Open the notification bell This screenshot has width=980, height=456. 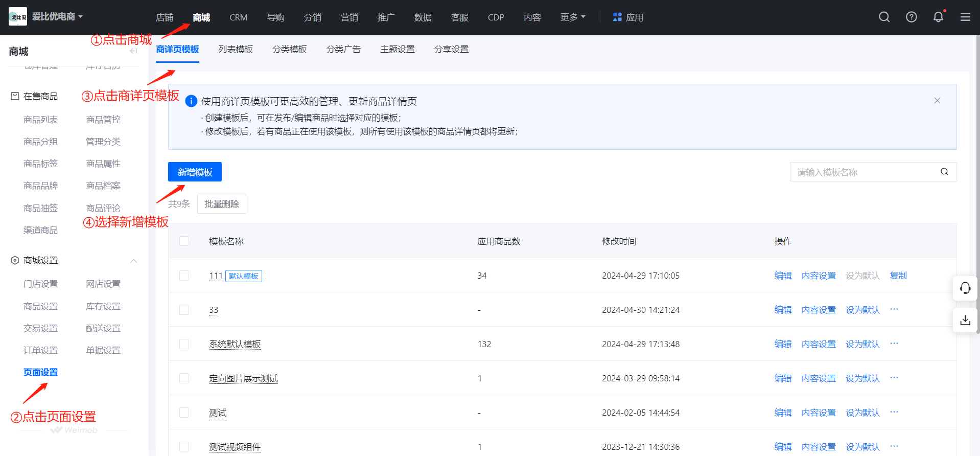(x=939, y=17)
